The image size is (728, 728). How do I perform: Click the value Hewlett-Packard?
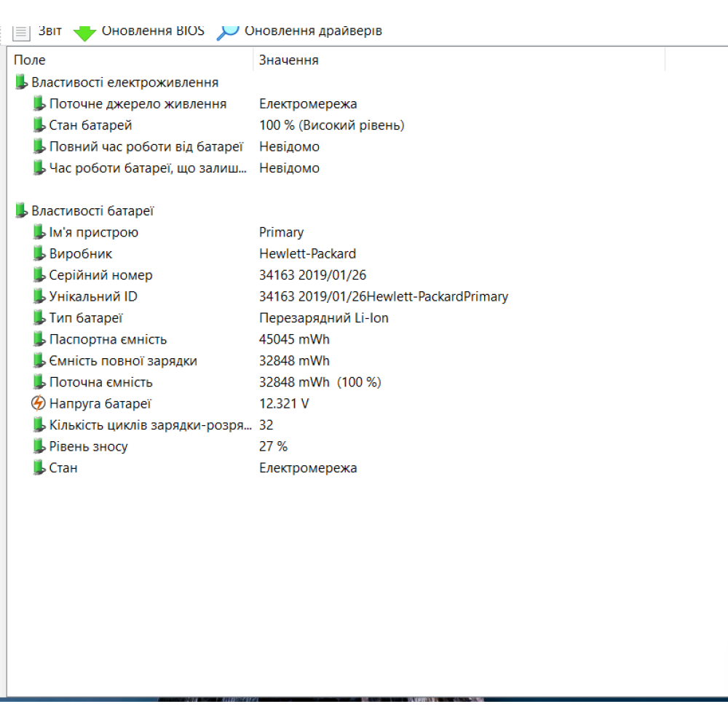(x=307, y=253)
